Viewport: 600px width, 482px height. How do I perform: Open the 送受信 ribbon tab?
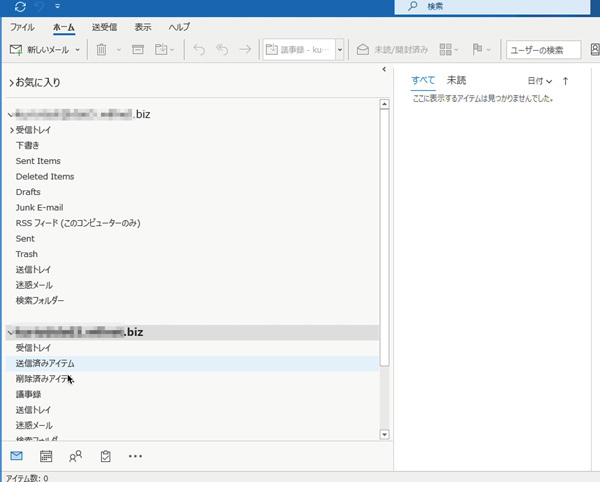point(104,27)
